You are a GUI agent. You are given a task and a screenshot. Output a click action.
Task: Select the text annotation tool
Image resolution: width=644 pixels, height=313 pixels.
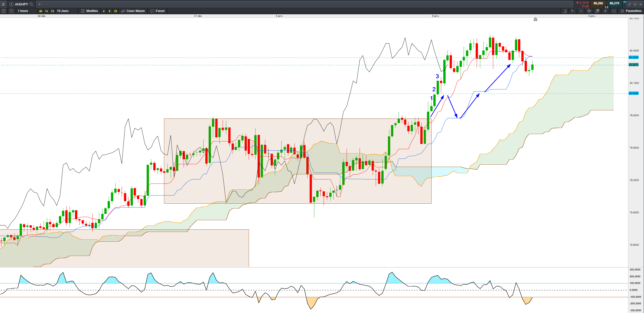(x=573, y=11)
